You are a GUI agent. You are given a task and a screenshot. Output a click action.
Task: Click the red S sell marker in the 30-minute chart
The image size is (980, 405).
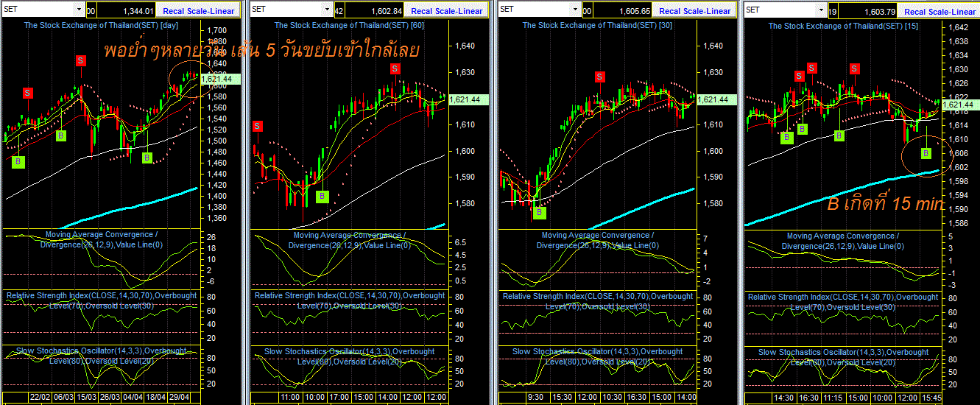601,77
